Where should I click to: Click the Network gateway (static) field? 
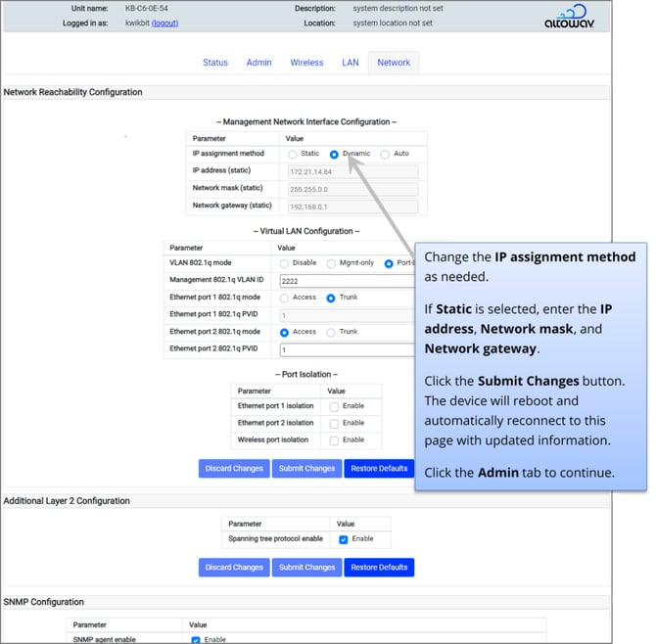[352, 207]
